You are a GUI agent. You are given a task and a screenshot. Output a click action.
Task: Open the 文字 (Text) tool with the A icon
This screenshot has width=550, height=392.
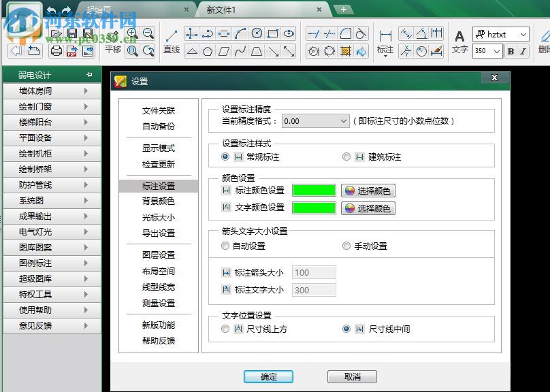pyautogui.click(x=460, y=35)
